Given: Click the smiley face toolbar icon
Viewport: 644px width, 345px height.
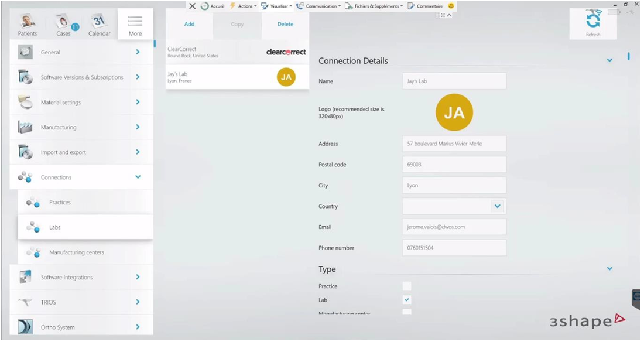Looking at the screenshot, I should coord(451,6).
